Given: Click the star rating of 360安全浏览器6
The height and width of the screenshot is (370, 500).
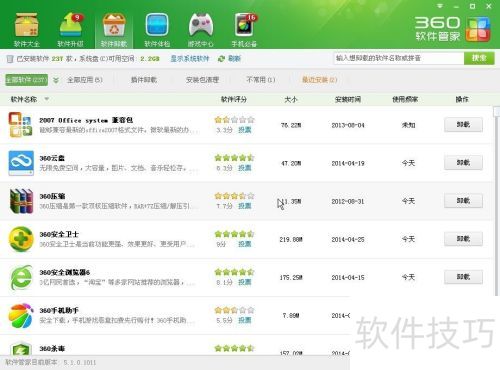Looking at the screenshot, I should pyautogui.click(x=234, y=272).
